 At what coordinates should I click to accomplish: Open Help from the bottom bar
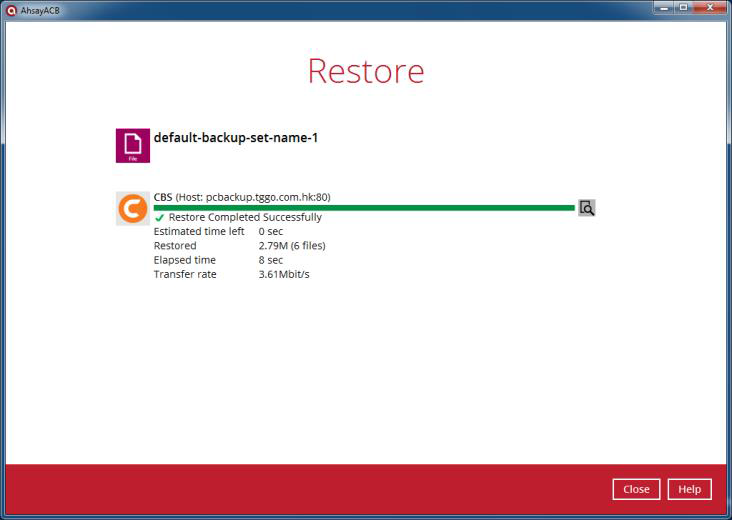[x=689, y=489]
